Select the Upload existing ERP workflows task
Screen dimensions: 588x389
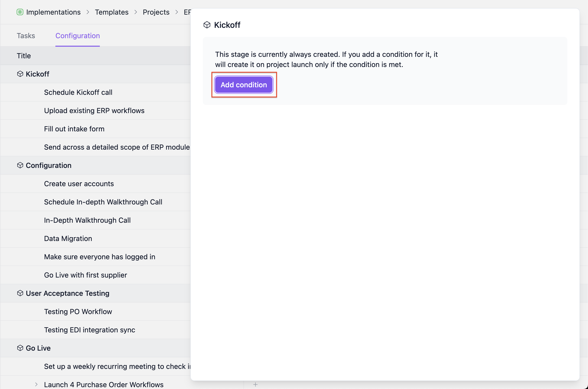pyautogui.click(x=94, y=111)
